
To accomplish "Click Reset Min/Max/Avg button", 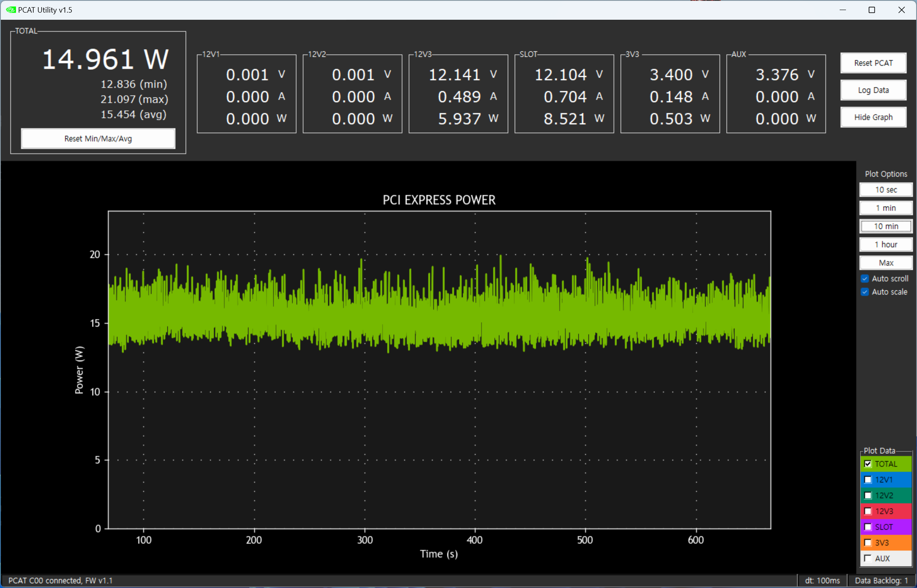I will point(98,139).
